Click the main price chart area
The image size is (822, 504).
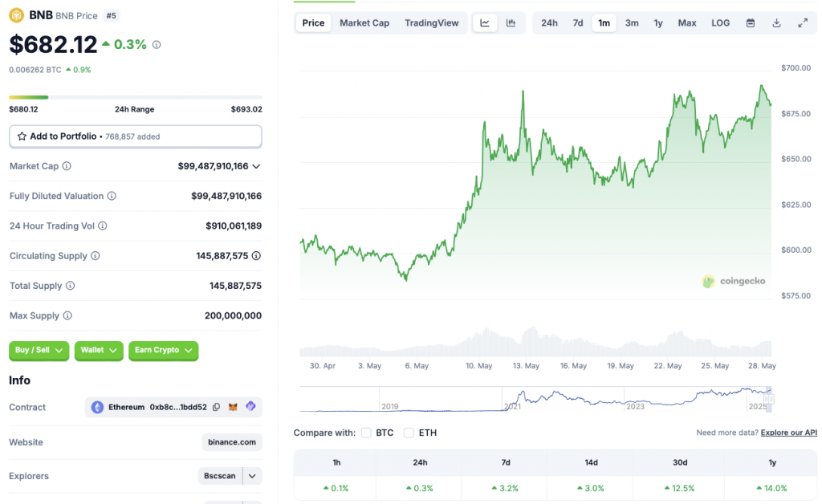[535, 183]
